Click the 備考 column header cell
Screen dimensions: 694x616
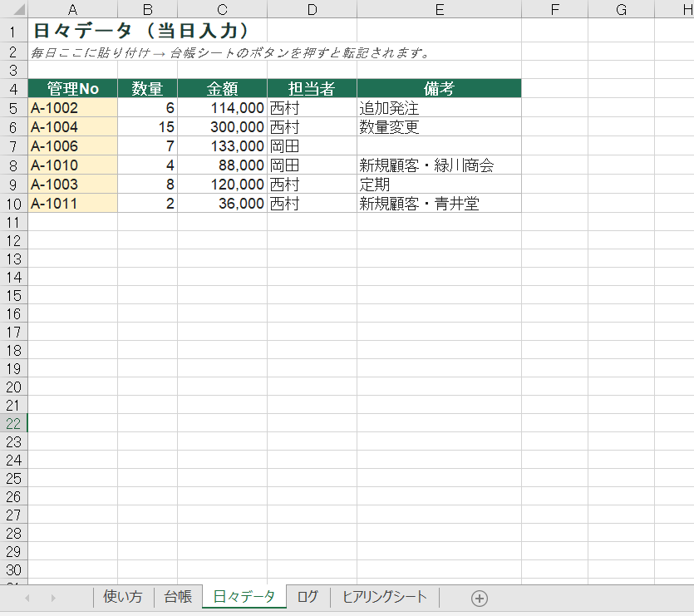point(439,89)
